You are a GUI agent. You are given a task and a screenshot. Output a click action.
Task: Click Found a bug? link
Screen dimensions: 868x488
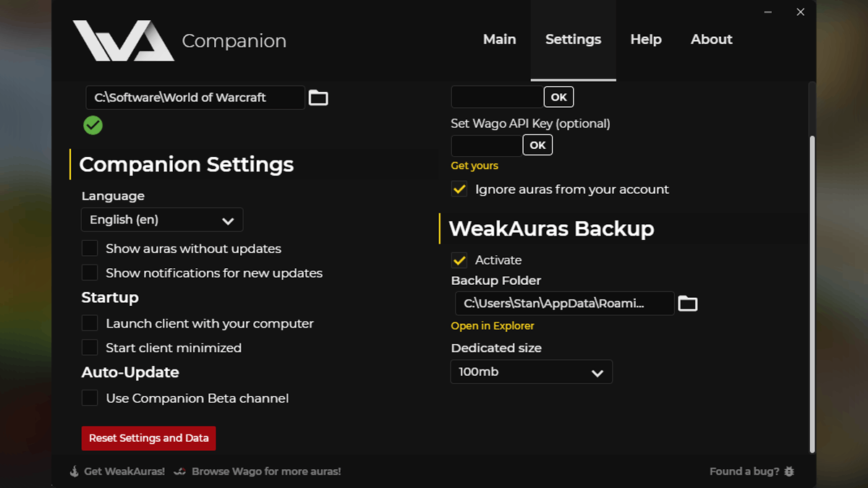(744, 471)
